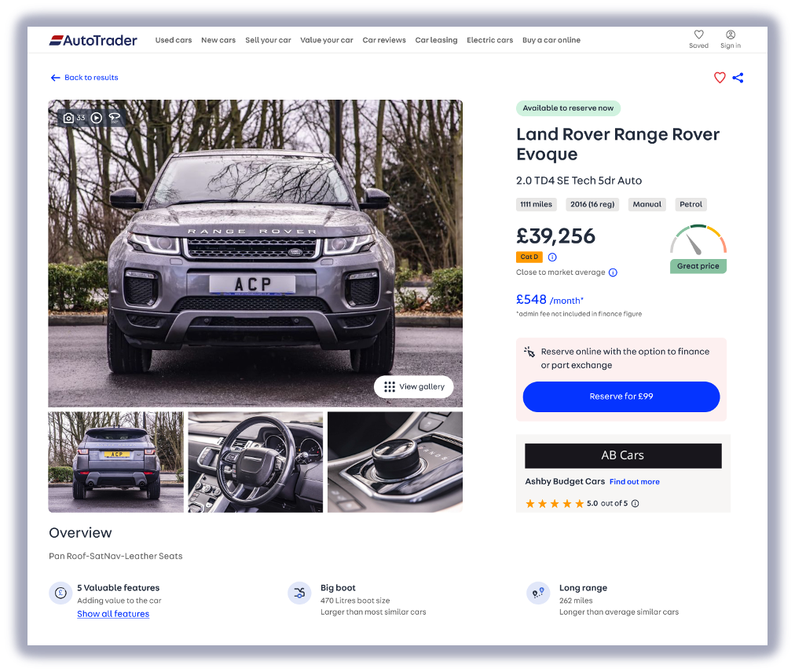Click View gallery button
Viewport: 795px width, 672px height.
coord(414,387)
